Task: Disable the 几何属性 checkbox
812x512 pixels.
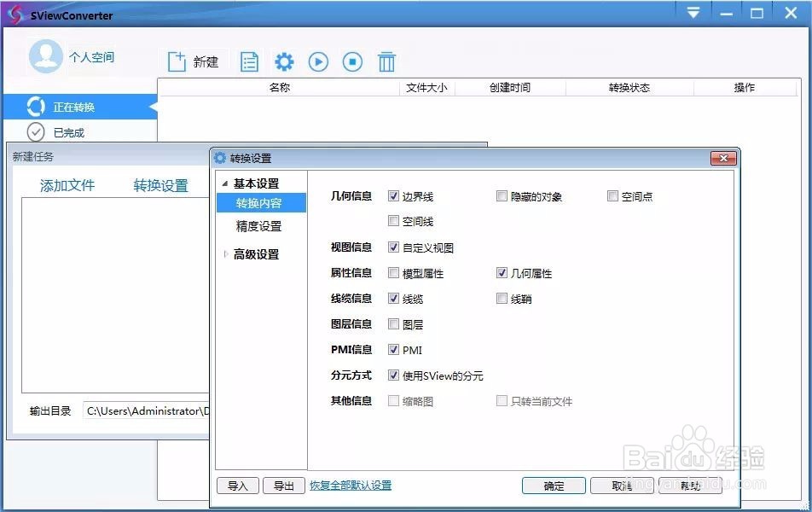Action: [502, 272]
